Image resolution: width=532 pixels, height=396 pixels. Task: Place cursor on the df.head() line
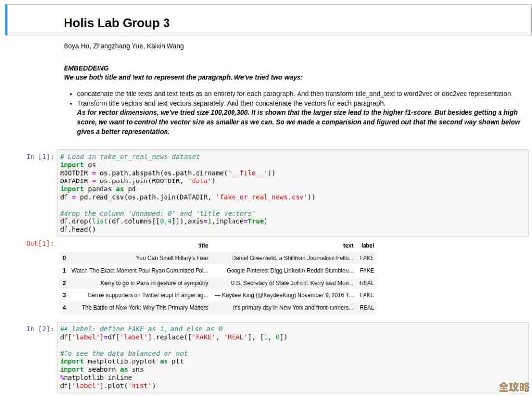click(x=78, y=229)
